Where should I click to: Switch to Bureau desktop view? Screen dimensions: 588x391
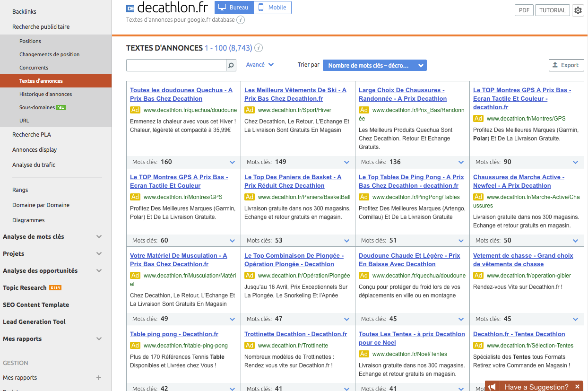[x=234, y=8]
